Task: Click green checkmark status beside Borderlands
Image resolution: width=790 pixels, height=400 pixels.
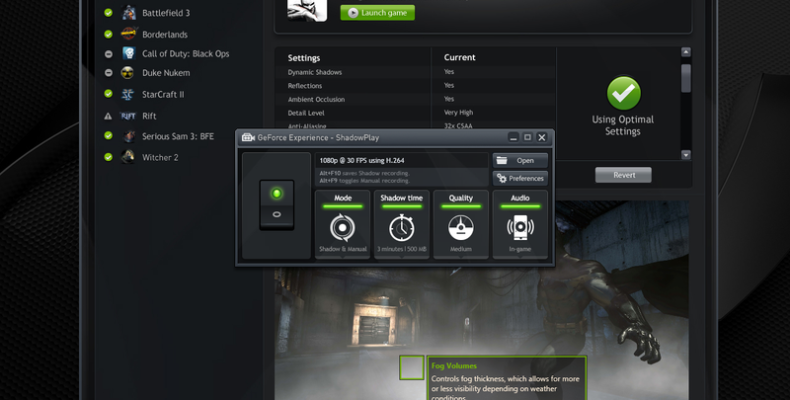Action: (108, 34)
